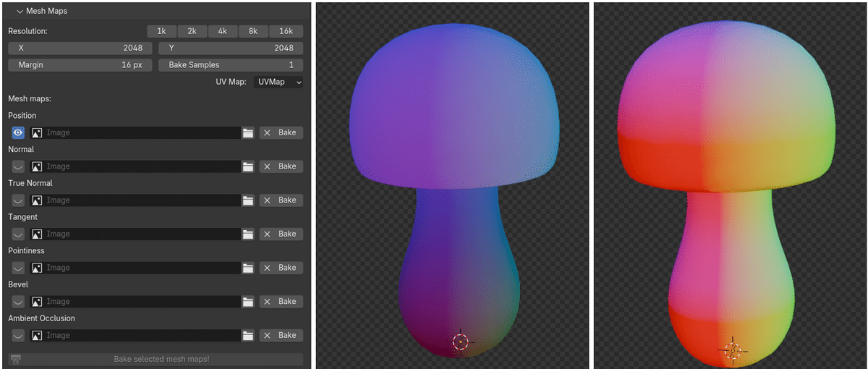Click the X resolution field

pos(80,48)
